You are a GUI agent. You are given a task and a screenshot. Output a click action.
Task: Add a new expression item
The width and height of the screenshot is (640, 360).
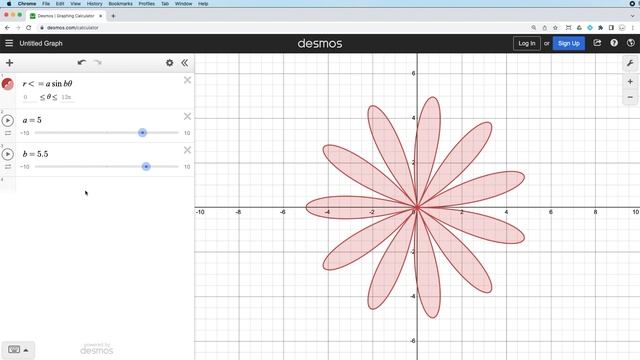(9, 63)
